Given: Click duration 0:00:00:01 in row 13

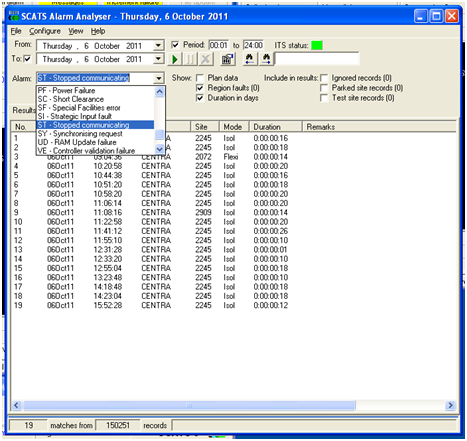Looking at the screenshot, I should pos(270,250).
